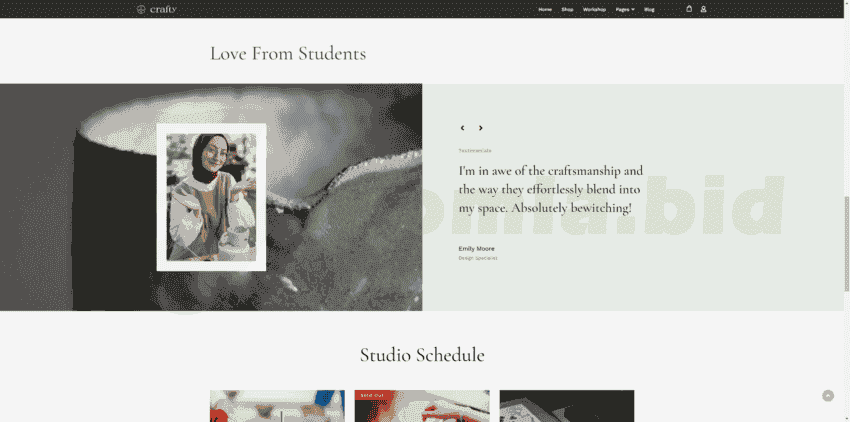850x422 pixels.
Task: Open the third dark schedule thumbnail
Action: click(x=566, y=406)
